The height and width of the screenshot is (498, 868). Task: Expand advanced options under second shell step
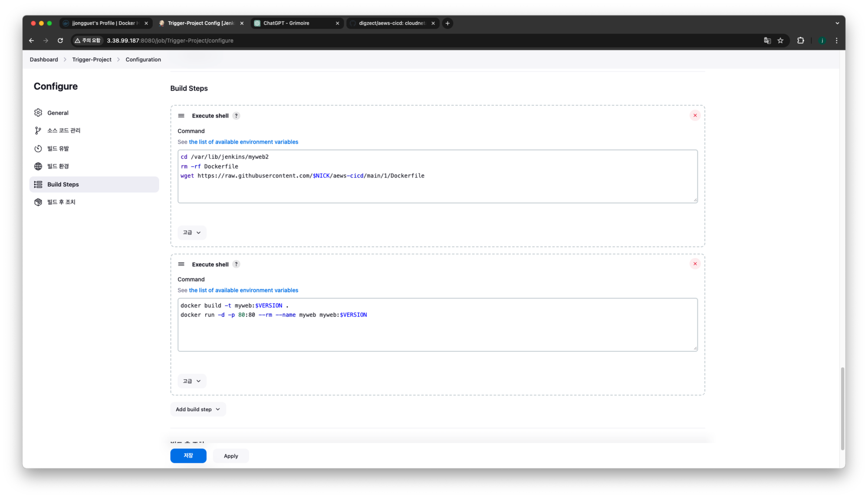coord(191,381)
